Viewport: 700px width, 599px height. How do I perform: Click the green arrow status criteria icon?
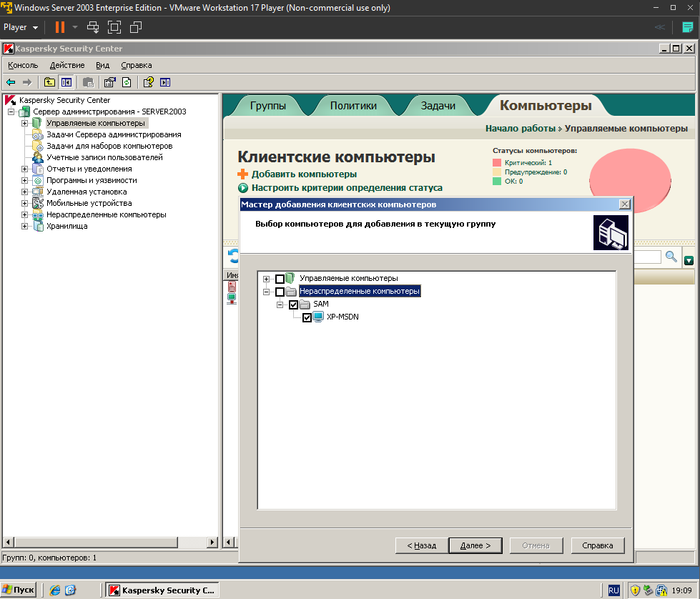[x=243, y=188]
